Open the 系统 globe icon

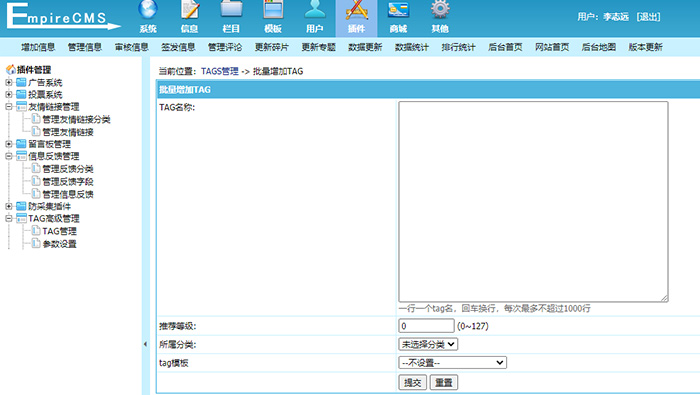coord(148,10)
